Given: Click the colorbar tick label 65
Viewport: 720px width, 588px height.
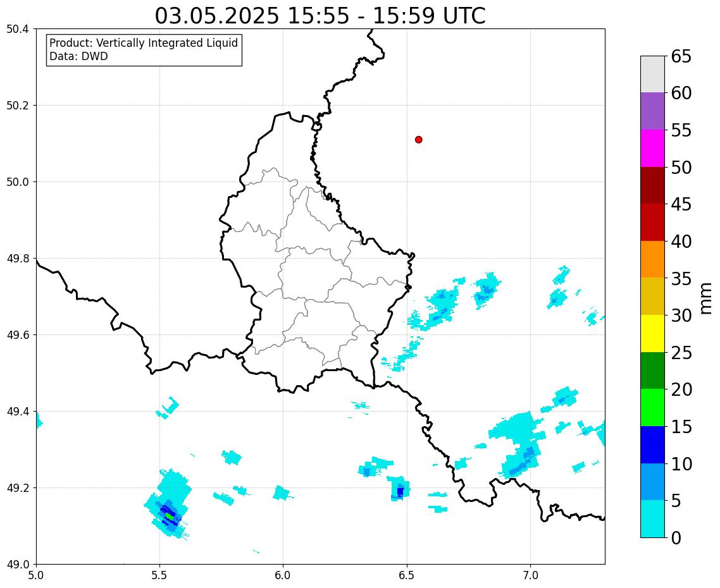Looking at the screenshot, I should click(681, 56).
